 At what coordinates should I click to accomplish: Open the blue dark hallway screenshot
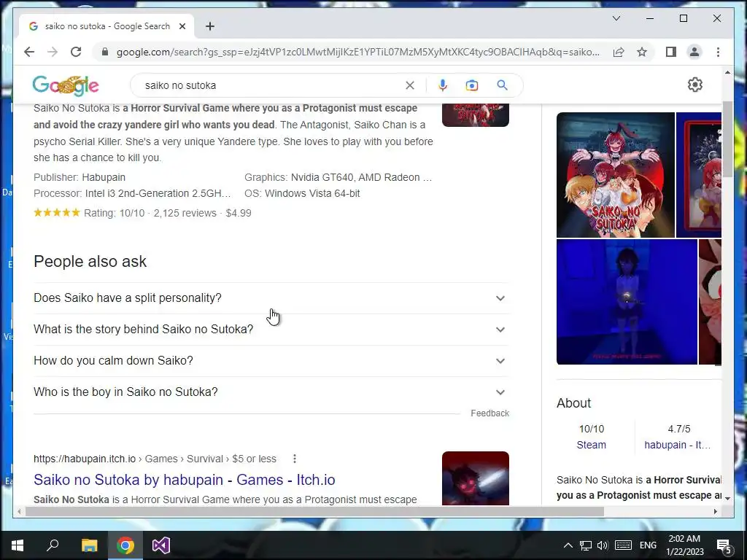pyautogui.click(x=627, y=302)
